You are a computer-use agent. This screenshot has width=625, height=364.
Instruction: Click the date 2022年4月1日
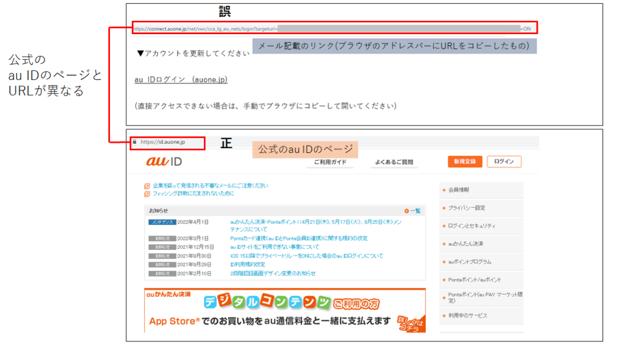(x=193, y=222)
